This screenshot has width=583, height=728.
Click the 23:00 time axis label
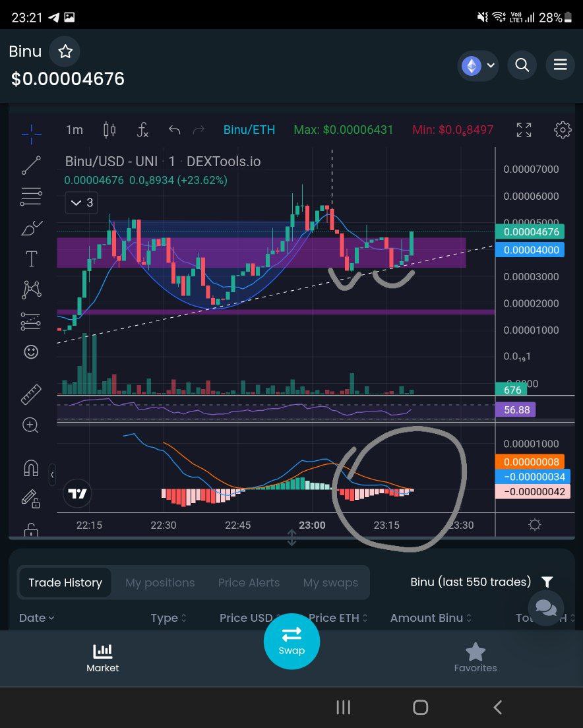[312, 525]
